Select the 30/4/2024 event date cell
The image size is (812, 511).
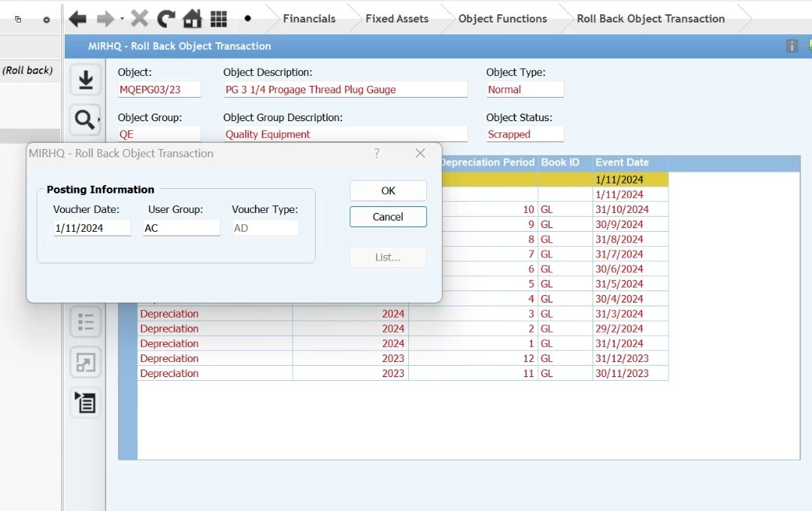(631, 299)
